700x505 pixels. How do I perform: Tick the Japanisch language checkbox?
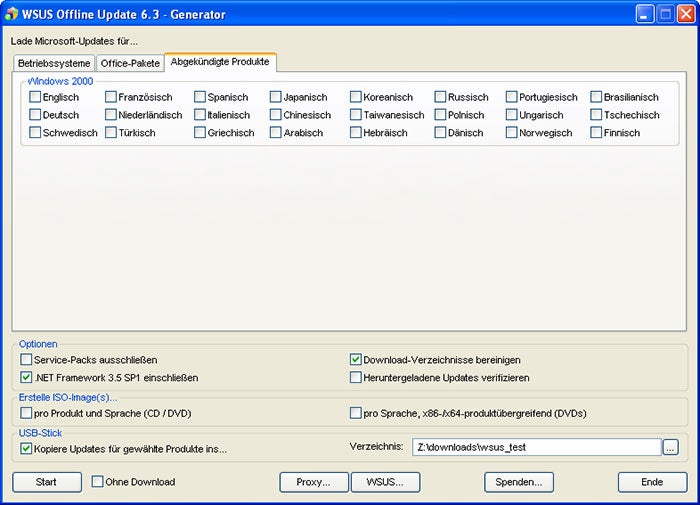coord(276,97)
